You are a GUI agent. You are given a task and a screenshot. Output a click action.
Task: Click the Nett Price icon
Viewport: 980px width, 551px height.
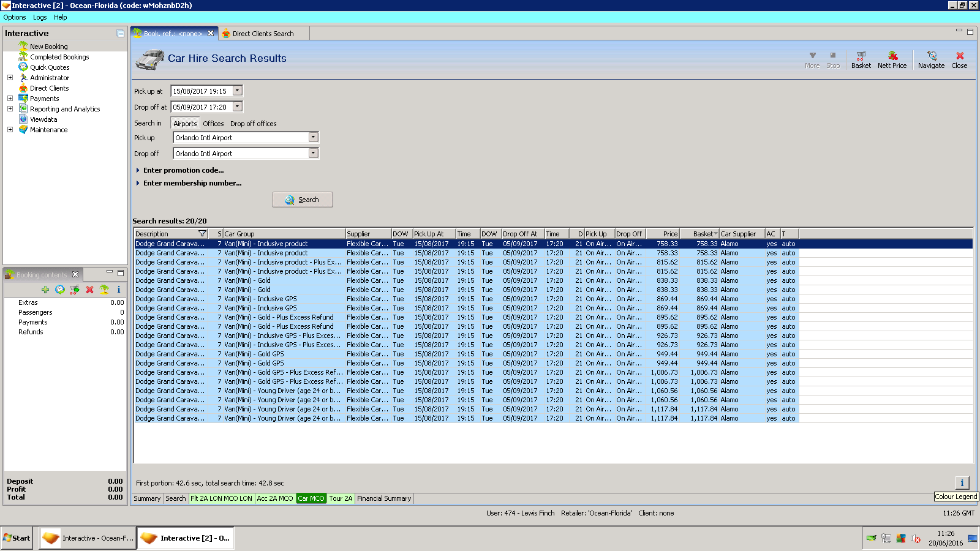point(892,59)
